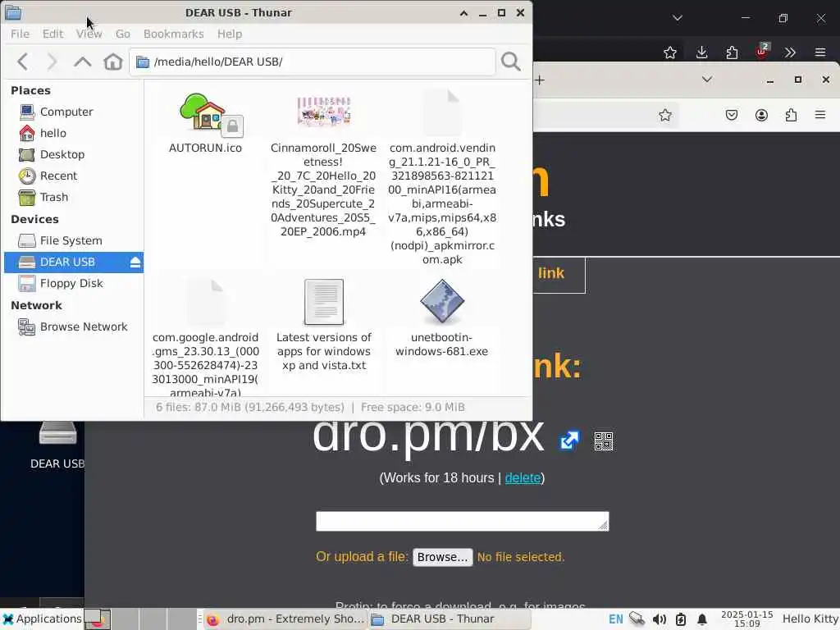Image resolution: width=840 pixels, height=630 pixels.
Task: Go back in Thunar with the left arrow
Action: tap(22, 62)
